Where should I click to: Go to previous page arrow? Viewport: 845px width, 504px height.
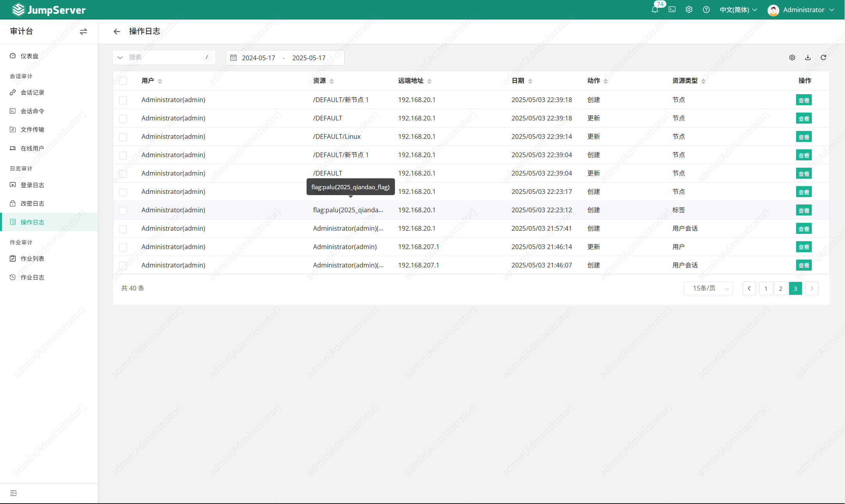click(749, 289)
